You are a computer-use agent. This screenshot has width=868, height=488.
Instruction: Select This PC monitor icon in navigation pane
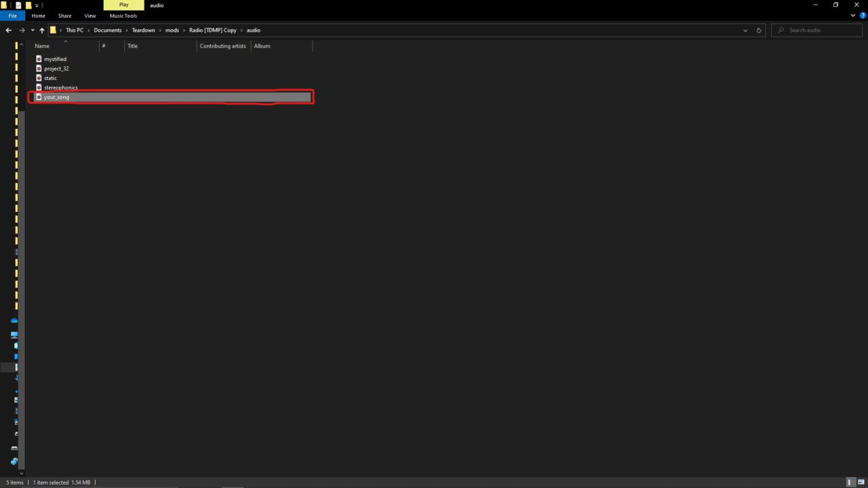coord(15,335)
